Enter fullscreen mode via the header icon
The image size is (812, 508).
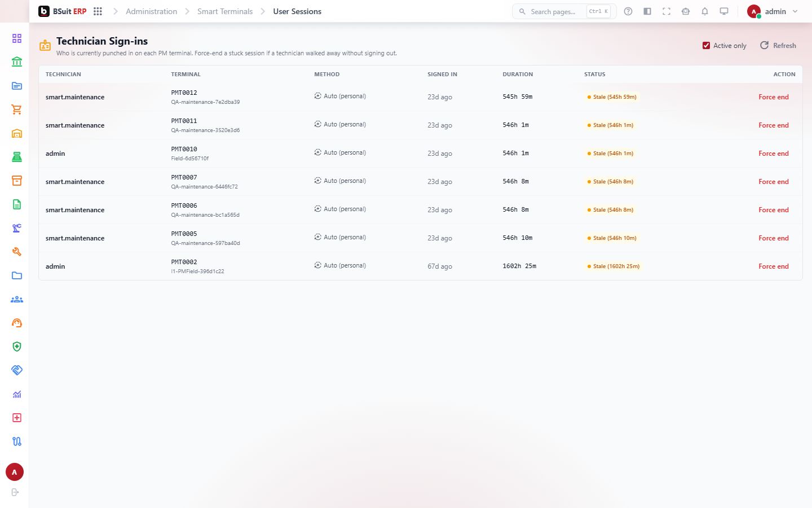(x=667, y=11)
